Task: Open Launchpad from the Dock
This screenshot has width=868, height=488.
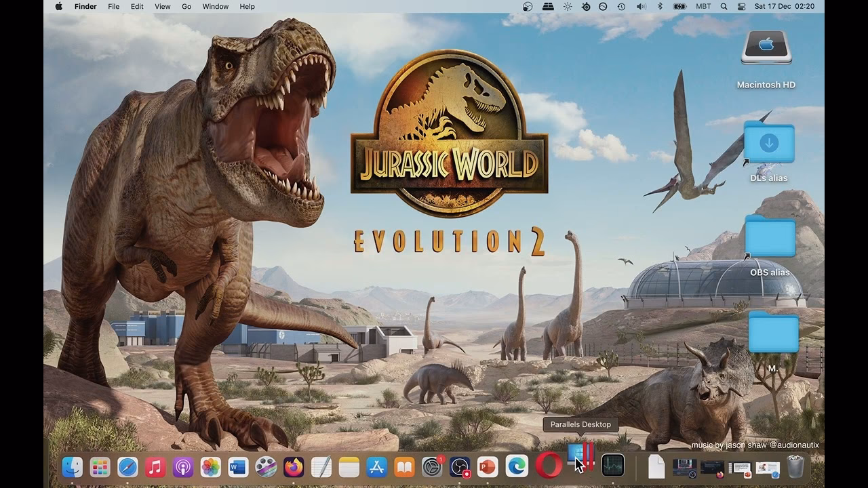Action: coord(100,466)
